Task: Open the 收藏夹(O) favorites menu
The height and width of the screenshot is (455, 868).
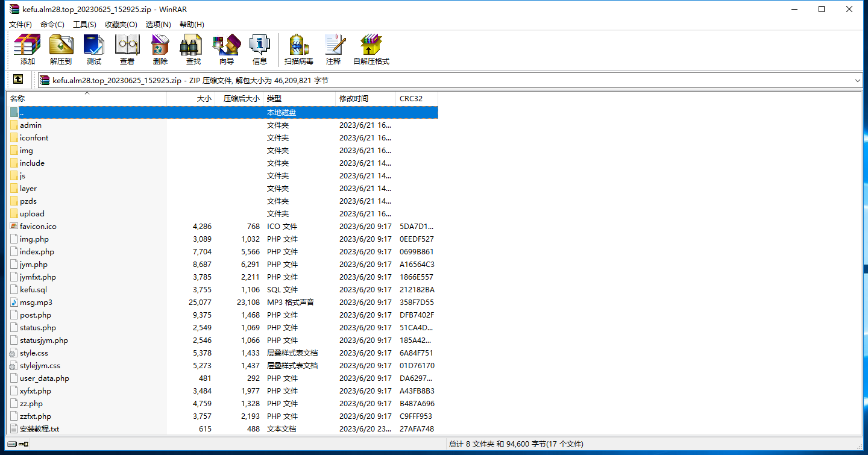Action: tap(121, 24)
